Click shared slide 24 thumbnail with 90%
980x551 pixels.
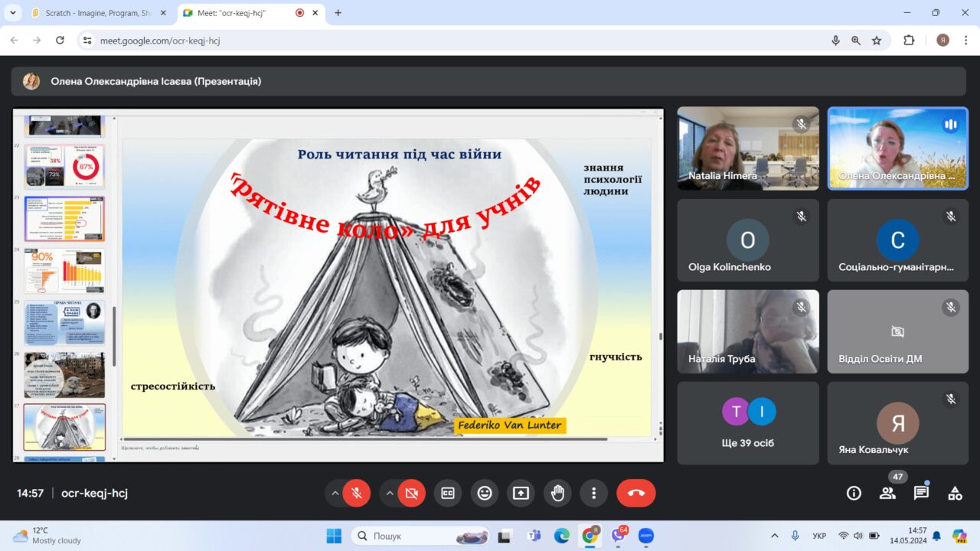click(x=64, y=270)
